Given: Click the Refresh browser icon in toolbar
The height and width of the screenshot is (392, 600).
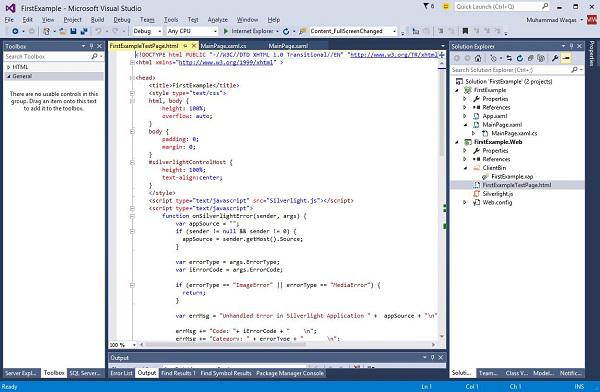Looking at the screenshot, I should coord(286,31).
